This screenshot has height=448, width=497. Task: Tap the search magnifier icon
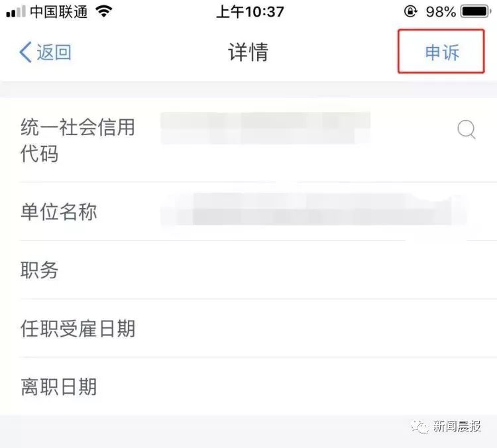click(x=467, y=129)
